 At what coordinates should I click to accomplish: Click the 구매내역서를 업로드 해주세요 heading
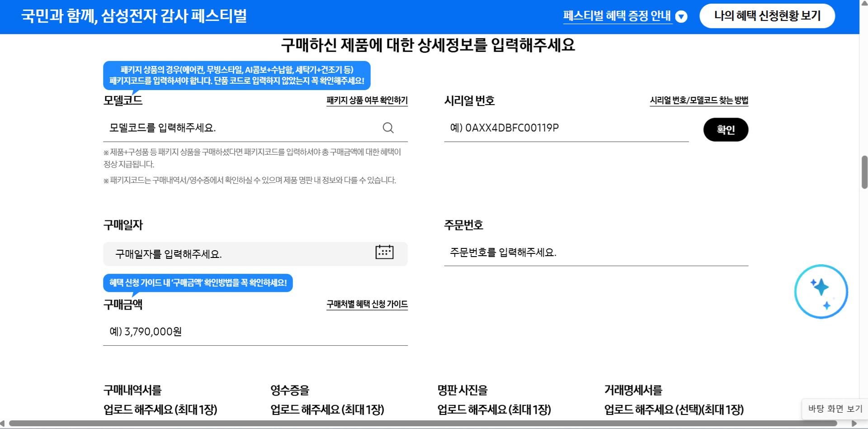click(x=160, y=400)
